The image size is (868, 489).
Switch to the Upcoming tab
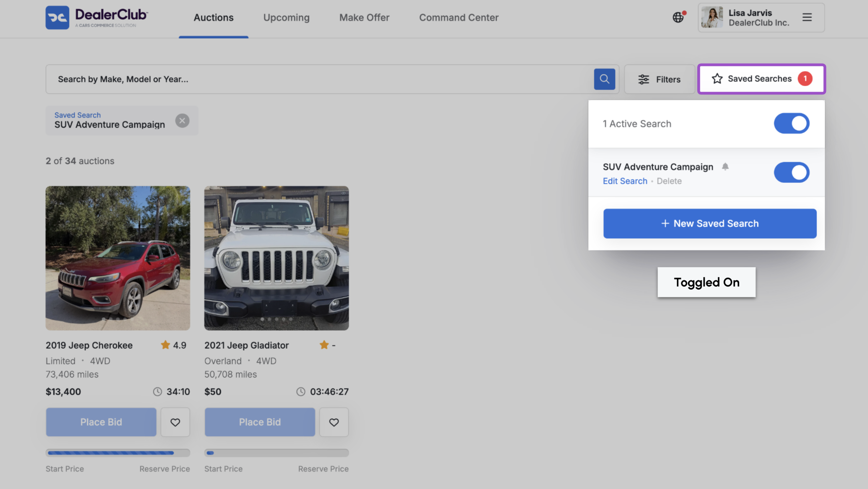[x=287, y=18]
